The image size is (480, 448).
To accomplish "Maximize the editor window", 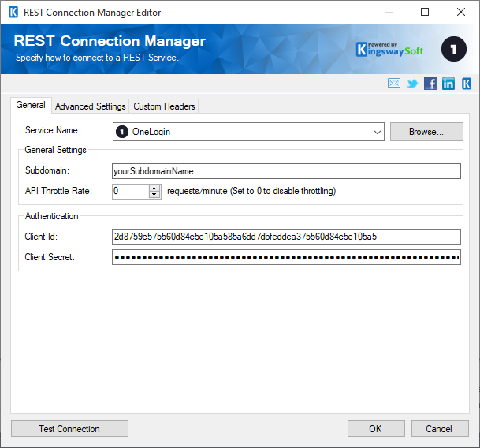I will [425, 13].
